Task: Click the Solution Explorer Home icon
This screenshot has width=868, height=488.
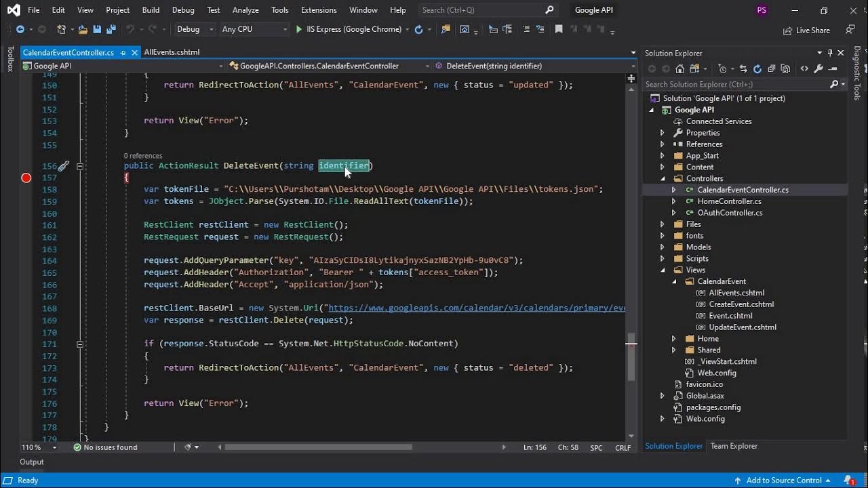Action: click(680, 68)
